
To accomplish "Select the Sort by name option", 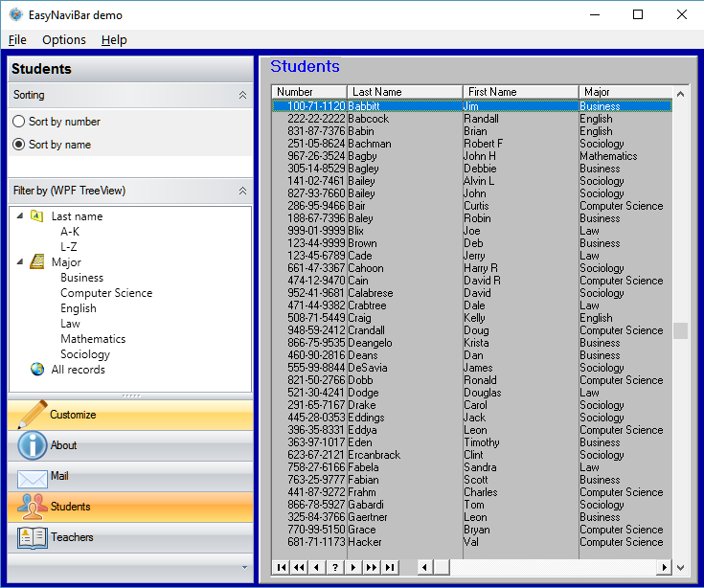I will (19, 145).
